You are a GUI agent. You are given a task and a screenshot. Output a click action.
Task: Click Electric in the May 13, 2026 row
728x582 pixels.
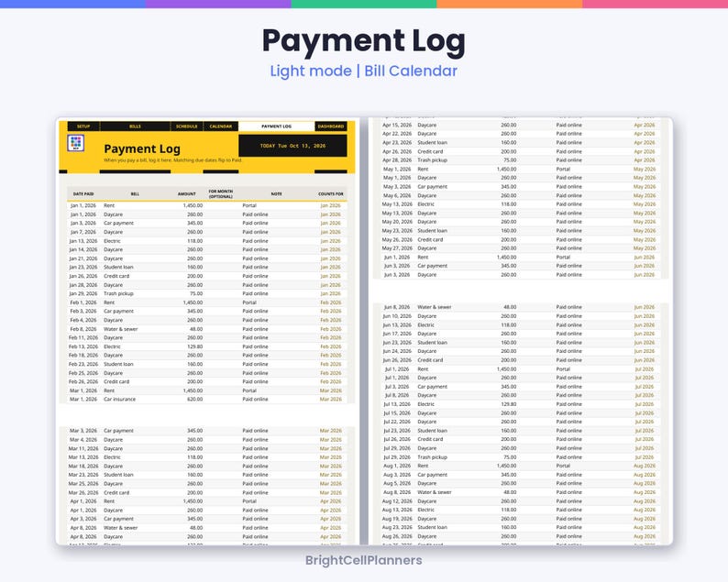425,204
